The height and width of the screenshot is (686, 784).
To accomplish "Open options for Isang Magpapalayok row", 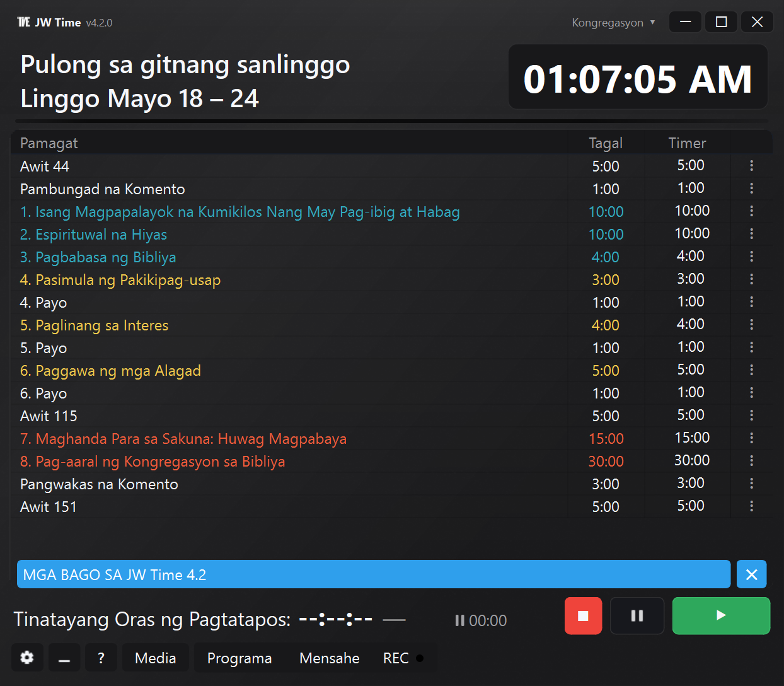I will pyautogui.click(x=751, y=211).
